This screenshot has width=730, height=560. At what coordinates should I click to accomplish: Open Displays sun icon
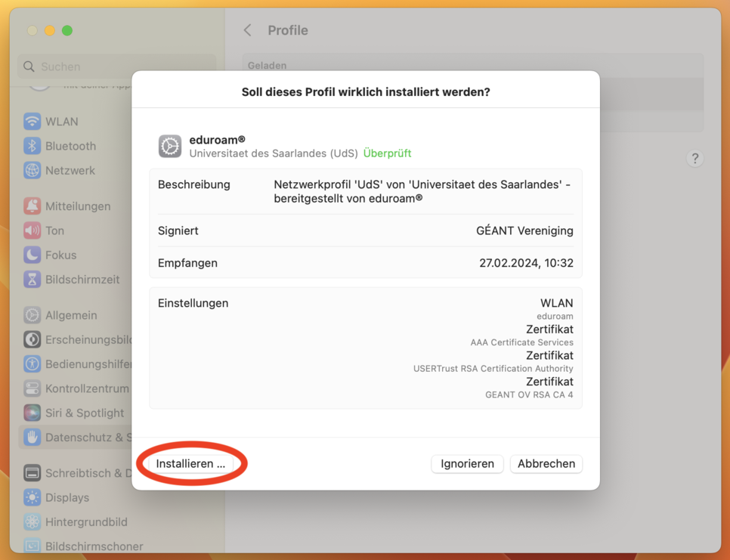pos(32,497)
